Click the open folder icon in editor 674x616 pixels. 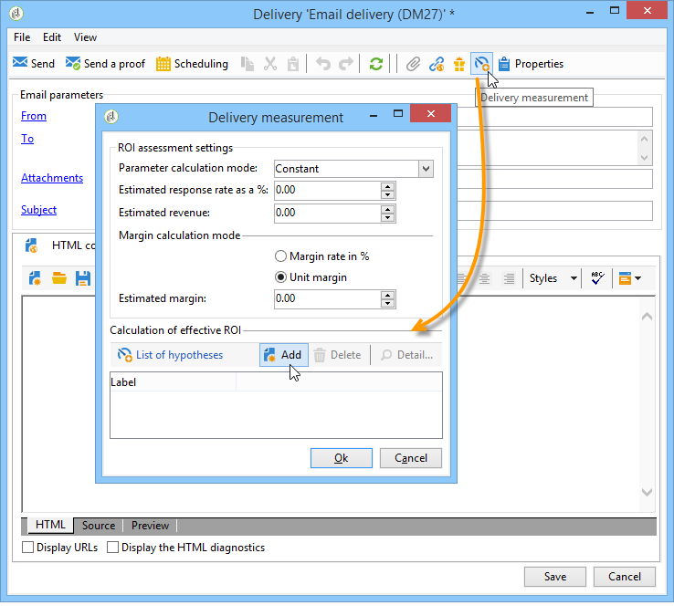pyautogui.click(x=58, y=278)
